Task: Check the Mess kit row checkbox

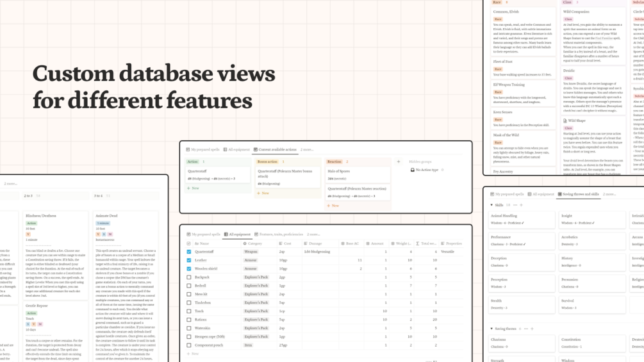Action: tap(189, 294)
